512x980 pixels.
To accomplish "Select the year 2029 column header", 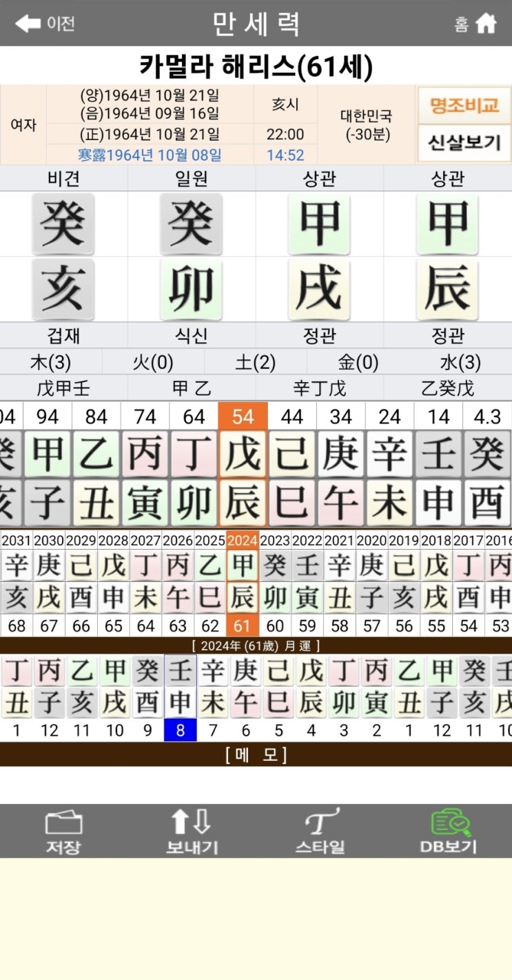I will [81, 540].
